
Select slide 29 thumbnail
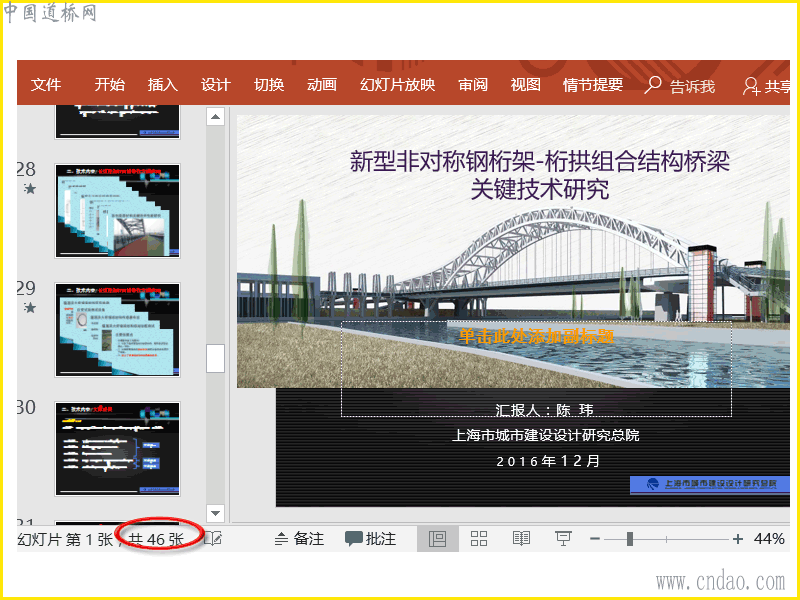117,330
